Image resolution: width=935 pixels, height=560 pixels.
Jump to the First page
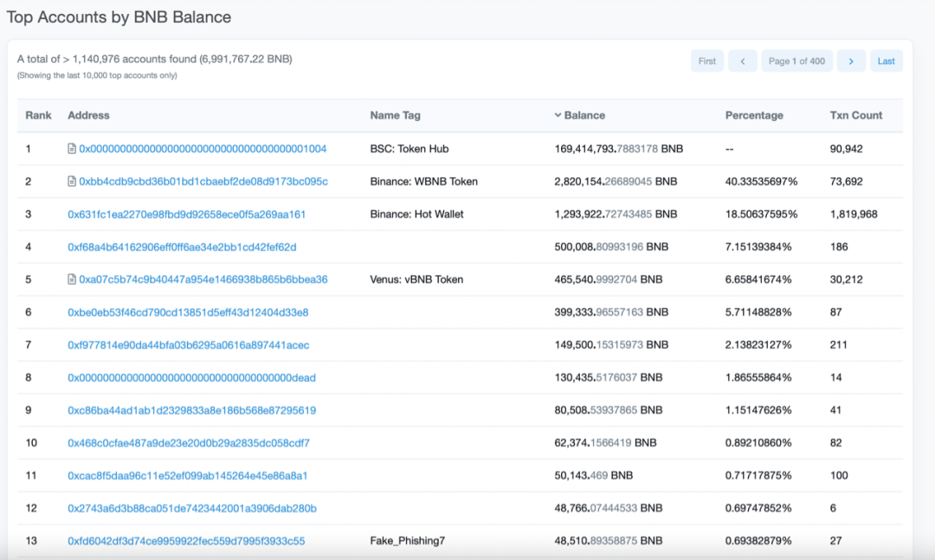[x=707, y=61]
